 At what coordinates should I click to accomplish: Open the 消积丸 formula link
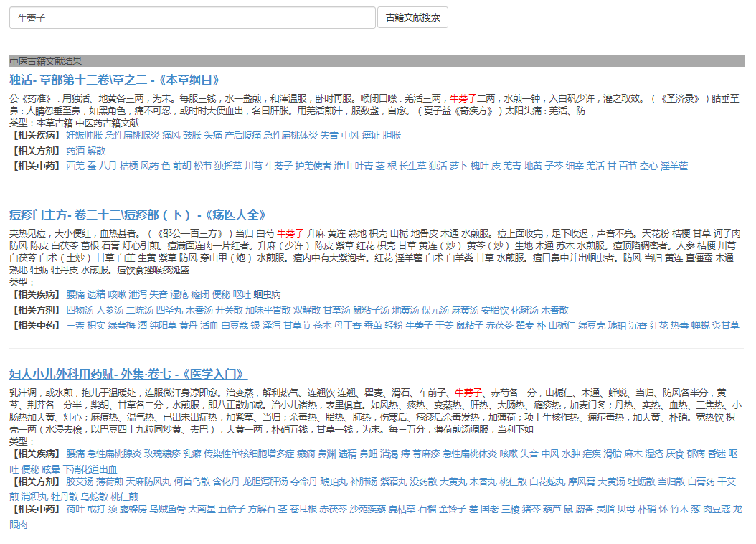tap(34, 496)
